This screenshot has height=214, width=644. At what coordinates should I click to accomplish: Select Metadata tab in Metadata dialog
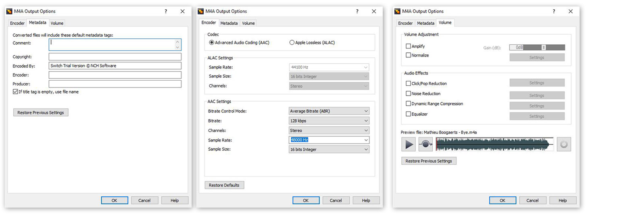coord(37,23)
